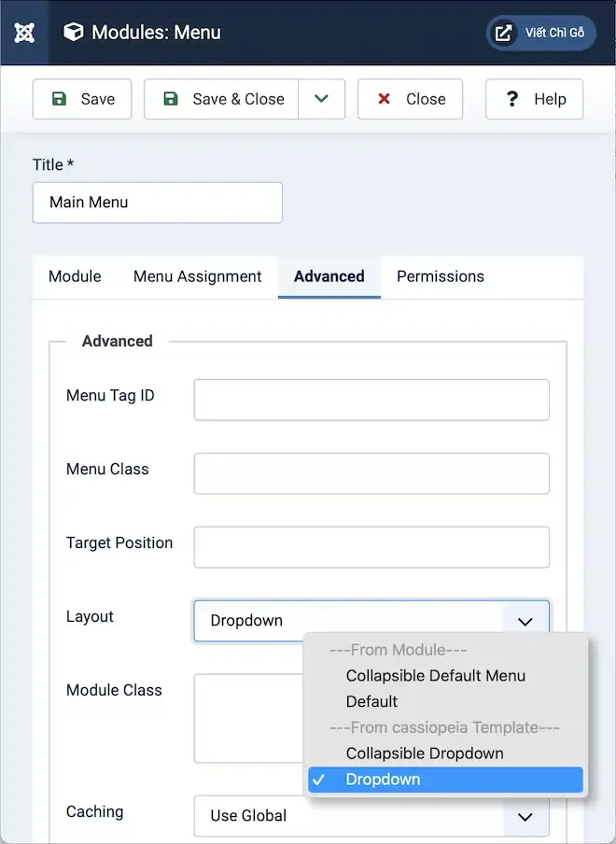The height and width of the screenshot is (844, 616).
Task: Click the Menu Tag ID field
Action: pos(371,400)
